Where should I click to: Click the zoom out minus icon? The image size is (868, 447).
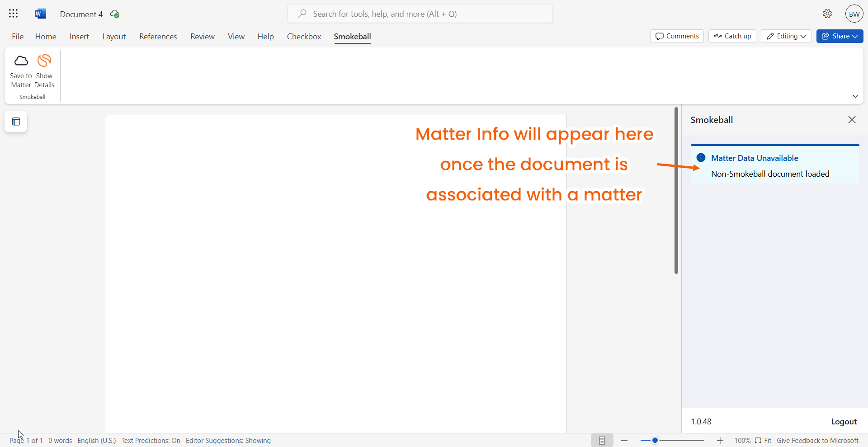(x=624, y=440)
